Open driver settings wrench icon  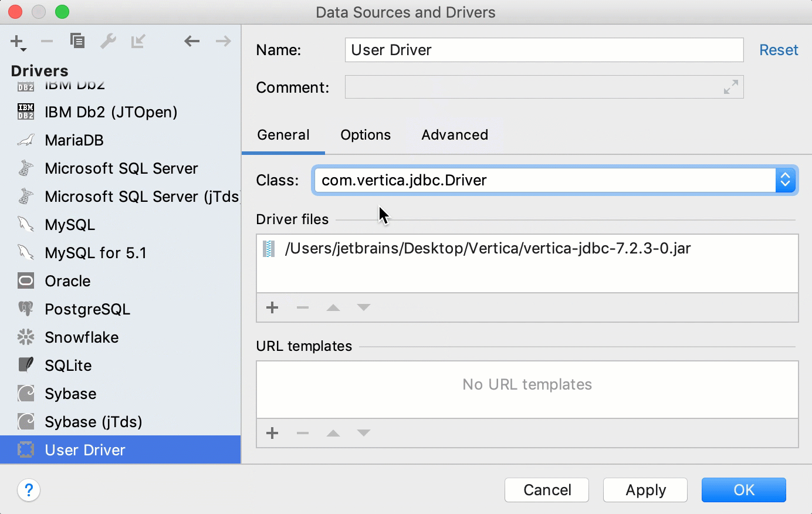click(x=108, y=41)
